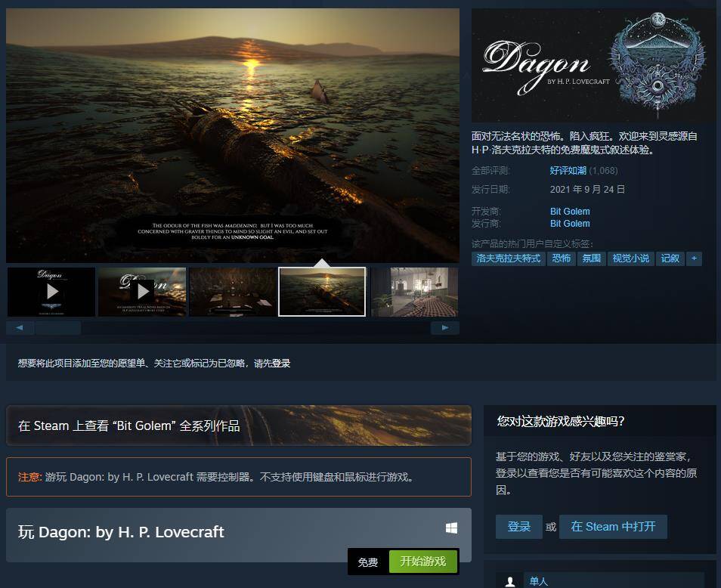Click 在 Steam 中打开 button
The image size is (721, 588).
point(613,527)
